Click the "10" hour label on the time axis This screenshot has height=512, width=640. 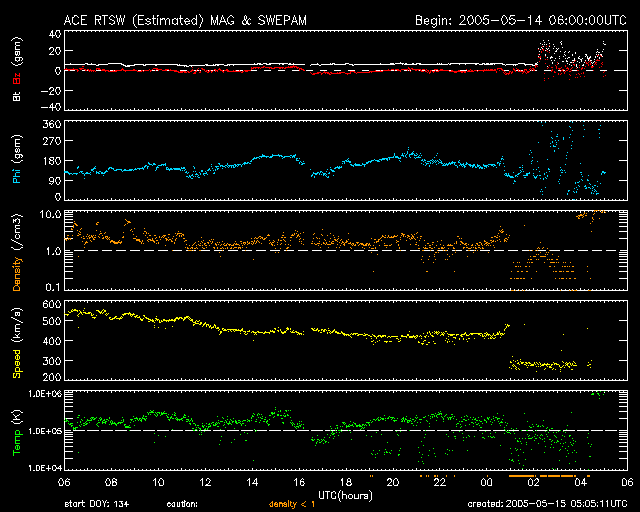158,482
